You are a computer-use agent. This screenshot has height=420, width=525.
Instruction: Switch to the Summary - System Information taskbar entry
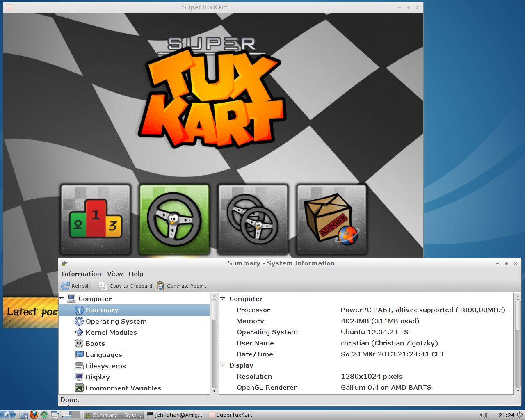point(114,415)
